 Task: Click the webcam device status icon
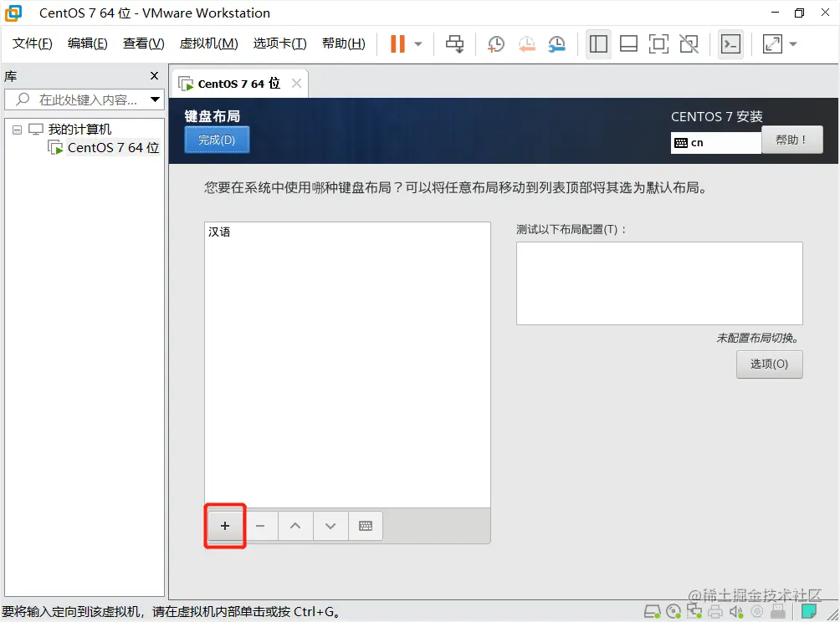757,611
